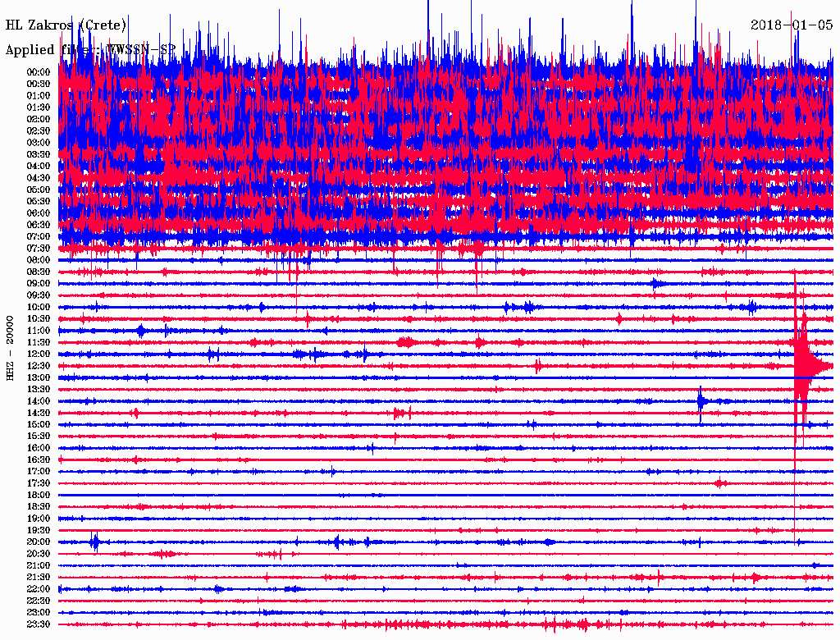Select the 18:30 time label
Screen dimensions: 840x640
tap(39, 507)
